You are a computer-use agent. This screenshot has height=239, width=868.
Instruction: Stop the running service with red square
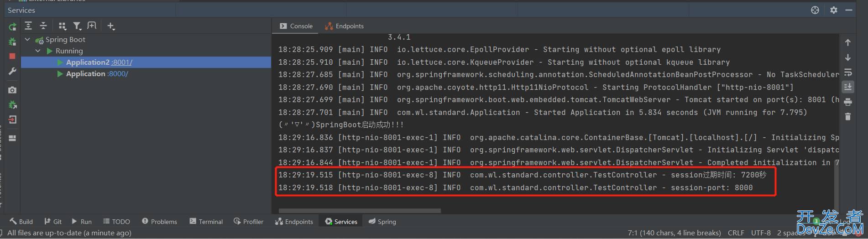point(12,56)
